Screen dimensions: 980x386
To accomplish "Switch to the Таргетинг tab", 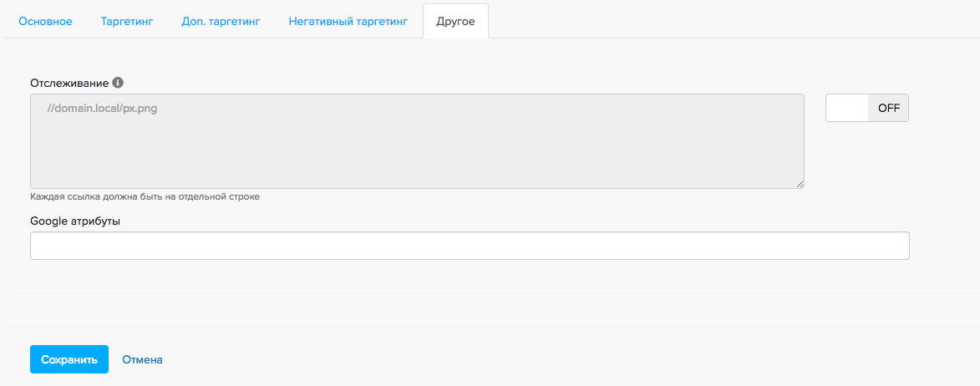I will [127, 21].
